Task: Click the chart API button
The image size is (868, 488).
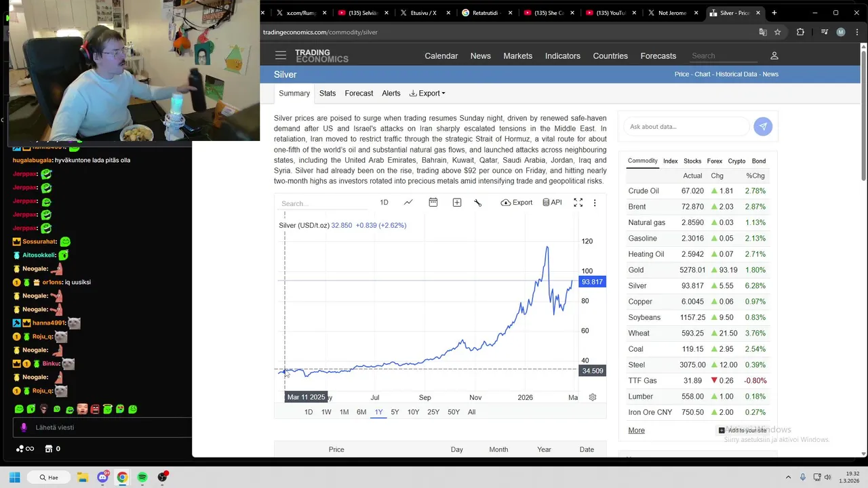Action: [x=552, y=203]
